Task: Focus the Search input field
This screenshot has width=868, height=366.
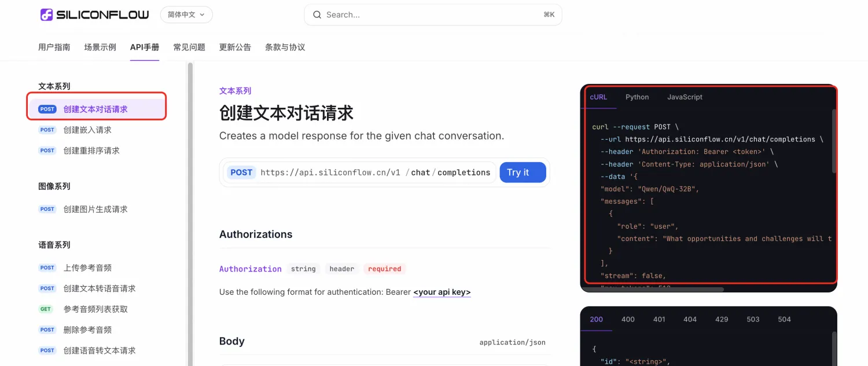Action: (433, 14)
